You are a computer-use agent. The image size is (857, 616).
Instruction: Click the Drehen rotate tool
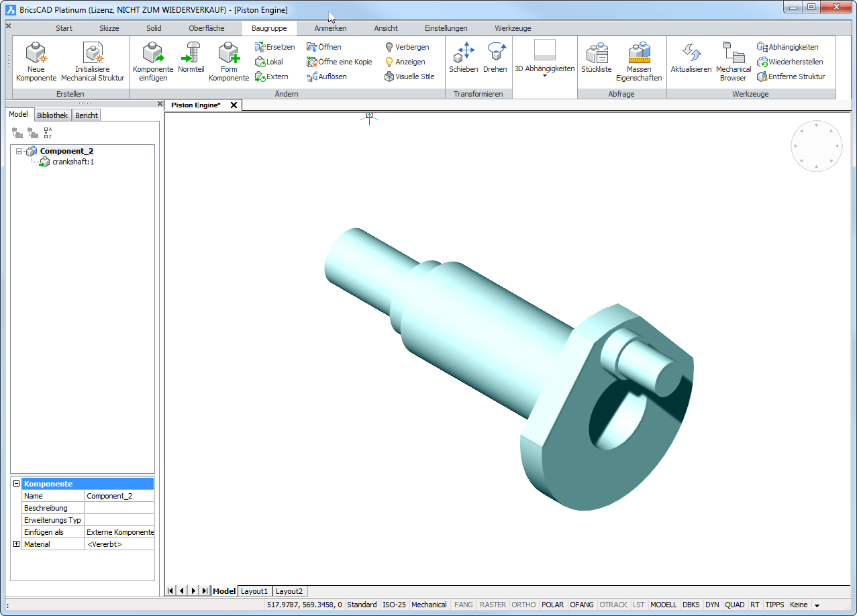(495, 54)
